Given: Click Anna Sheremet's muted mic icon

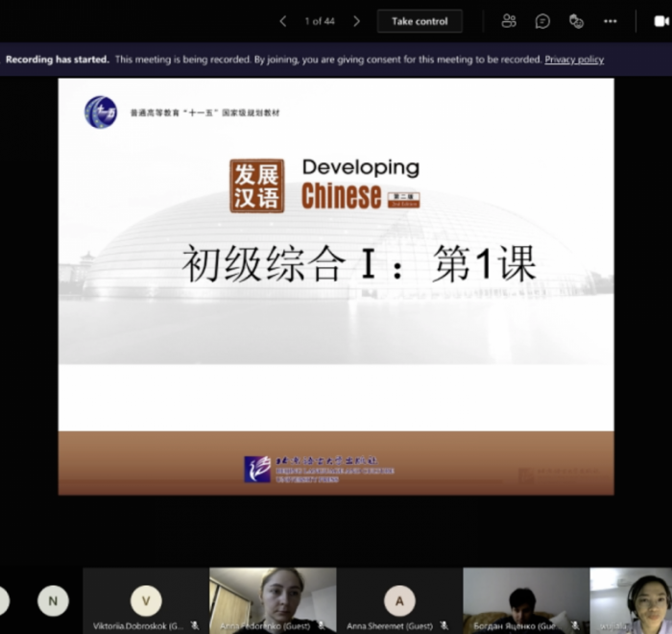Looking at the screenshot, I should [444, 626].
